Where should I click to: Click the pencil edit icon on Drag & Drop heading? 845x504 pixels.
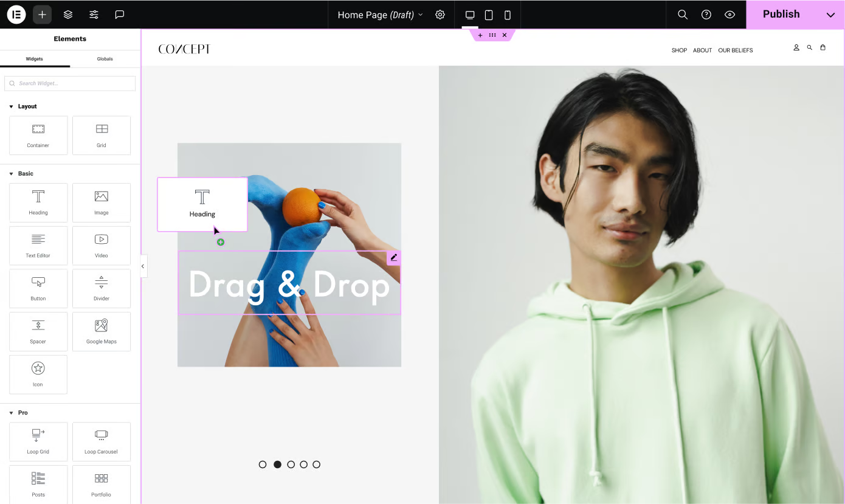pos(393,257)
